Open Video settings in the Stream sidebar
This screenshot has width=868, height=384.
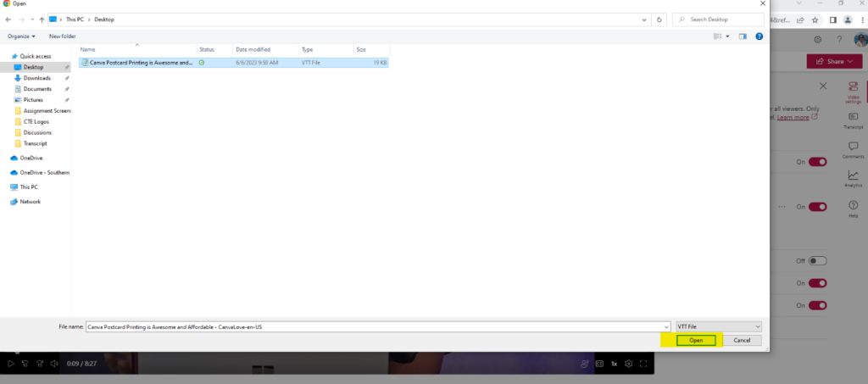pos(853,92)
